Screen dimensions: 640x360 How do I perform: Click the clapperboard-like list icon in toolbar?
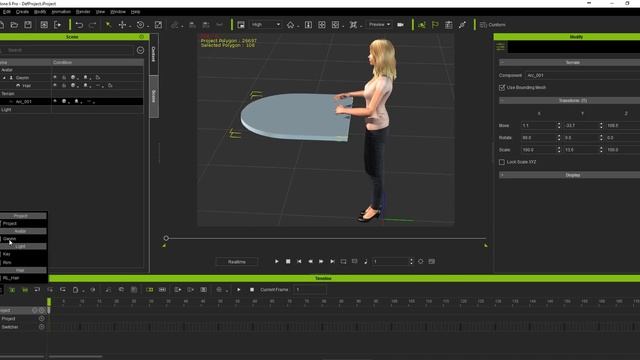click(449, 25)
